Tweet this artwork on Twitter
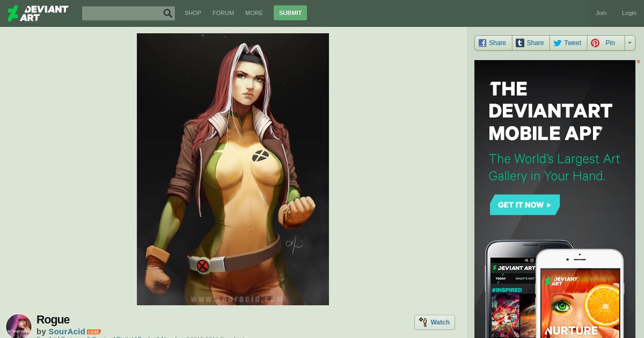The width and height of the screenshot is (644, 338). [568, 43]
